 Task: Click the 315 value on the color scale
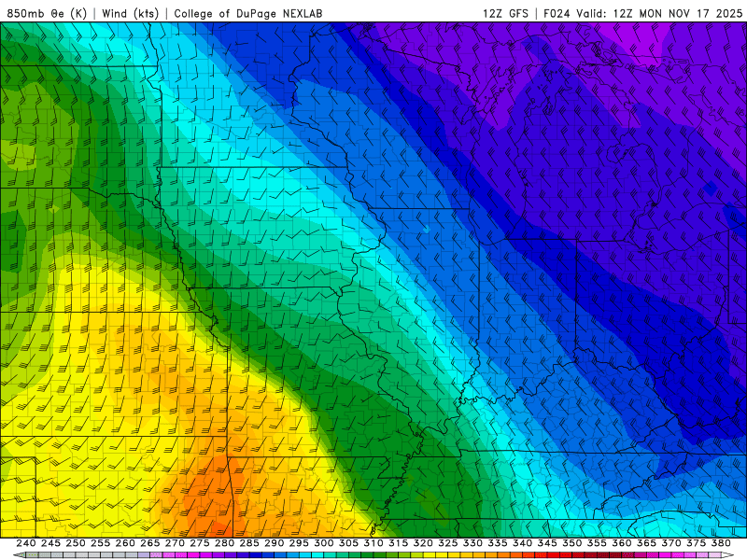[399, 543]
